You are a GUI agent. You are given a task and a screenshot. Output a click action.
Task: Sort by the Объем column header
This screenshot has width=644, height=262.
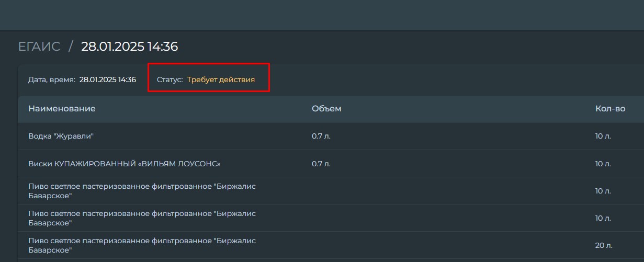tap(326, 109)
